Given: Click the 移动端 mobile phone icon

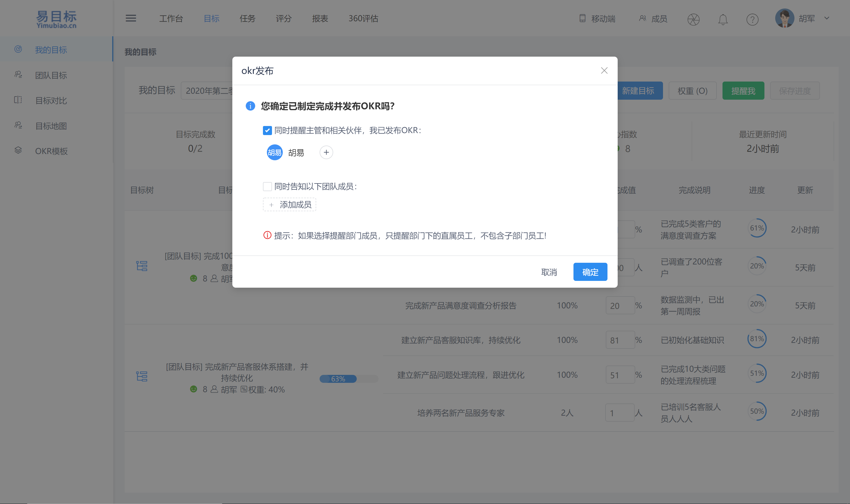Looking at the screenshot, I should [583, 18].
